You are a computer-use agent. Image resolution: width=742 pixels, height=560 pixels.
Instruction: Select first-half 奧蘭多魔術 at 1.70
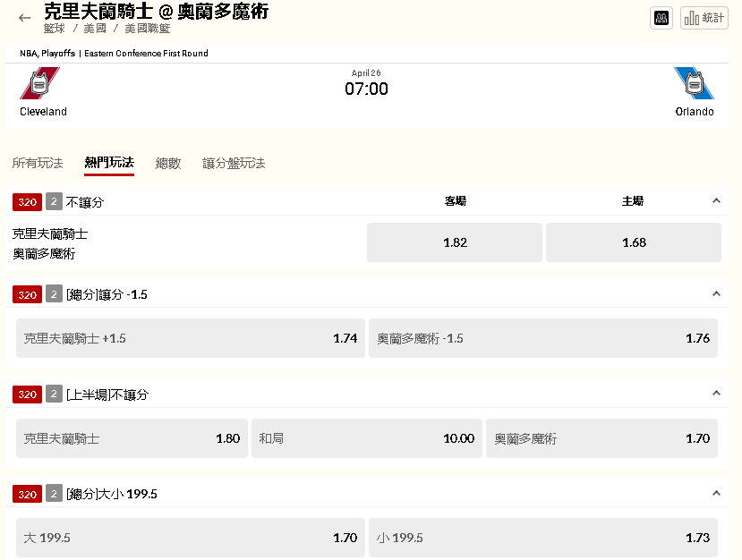pos(602,438)
